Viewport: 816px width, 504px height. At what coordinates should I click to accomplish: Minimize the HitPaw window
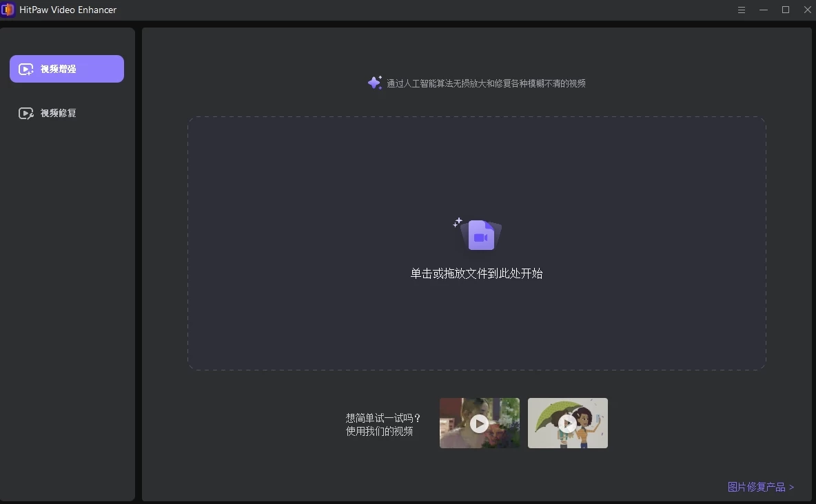coord(764,10)
